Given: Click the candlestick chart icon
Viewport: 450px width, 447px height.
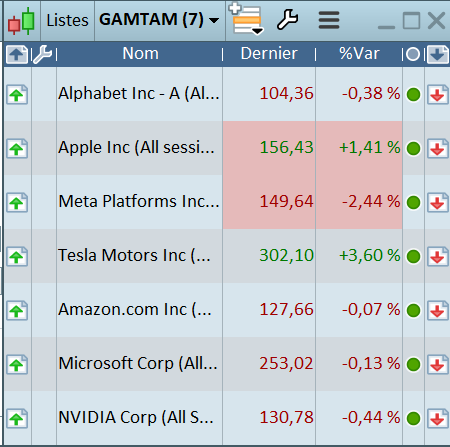Looking at the screenshot, I should pyautogui.click(x=21, y=21).
